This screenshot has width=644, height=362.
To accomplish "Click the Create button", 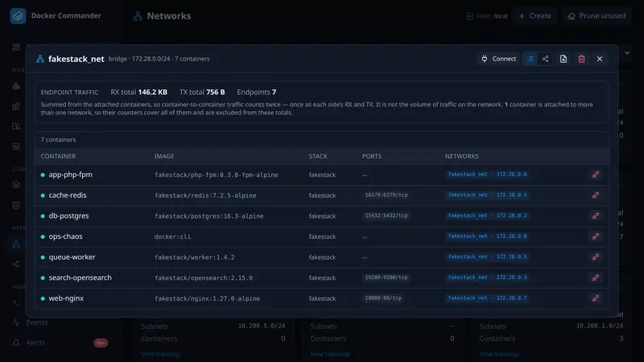I will tap(535, 16).
